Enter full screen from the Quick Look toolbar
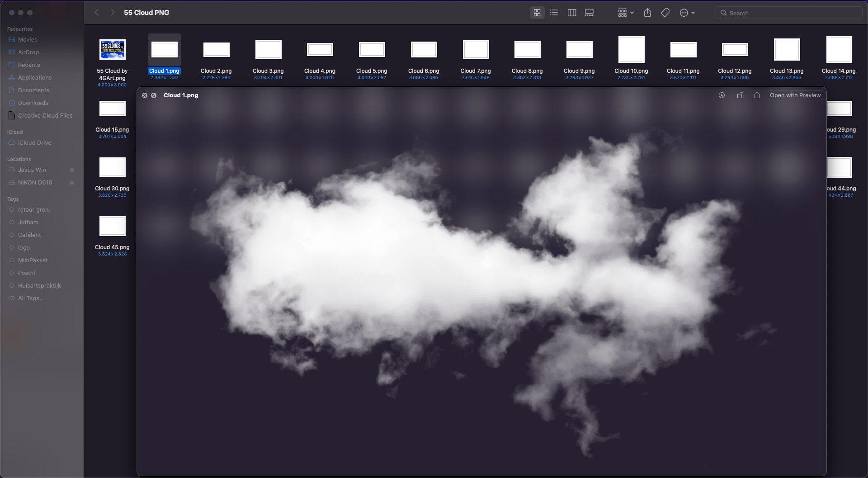This screenshot has width=868, height=478. pos(741,95)
